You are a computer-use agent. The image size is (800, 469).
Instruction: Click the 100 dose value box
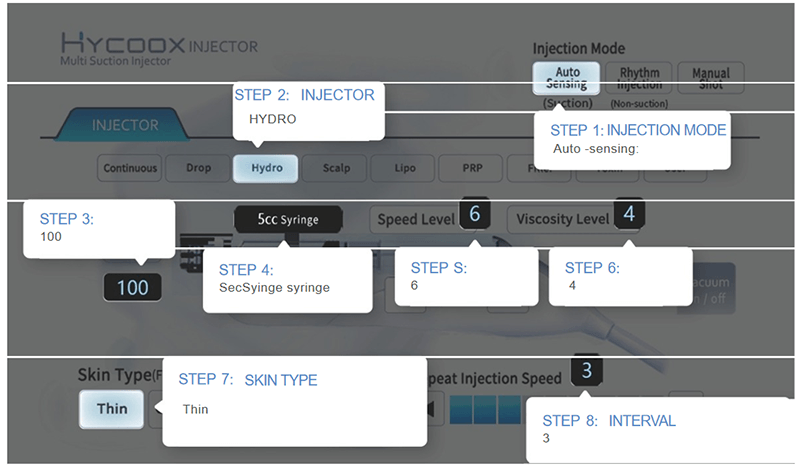133,287
